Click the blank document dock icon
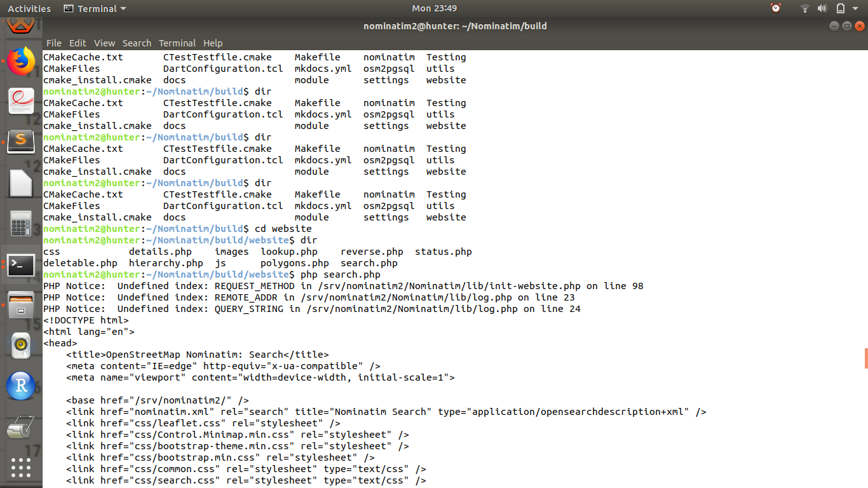The width and height of the screenshot is (868, 488). tap(21, 183)
